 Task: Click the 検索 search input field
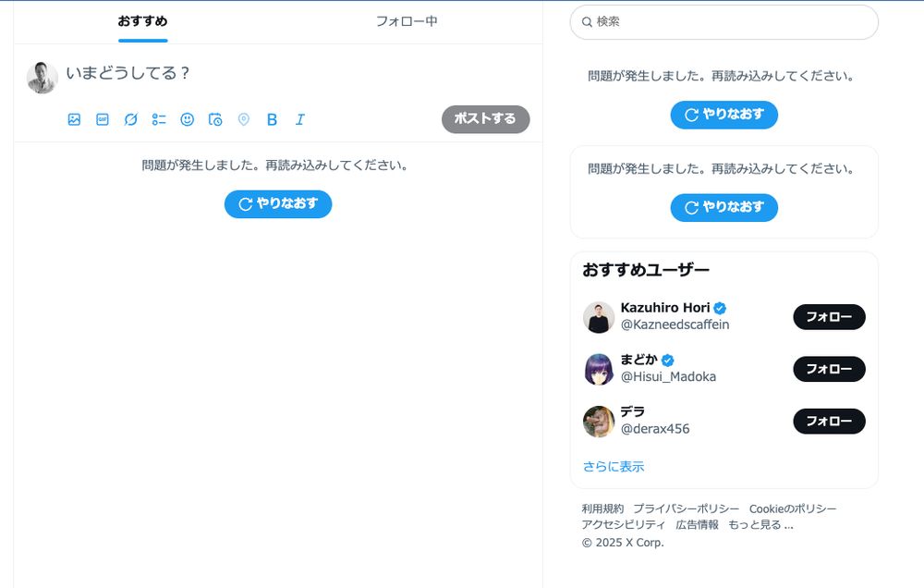pyautogui.click(x=723, y=22)
